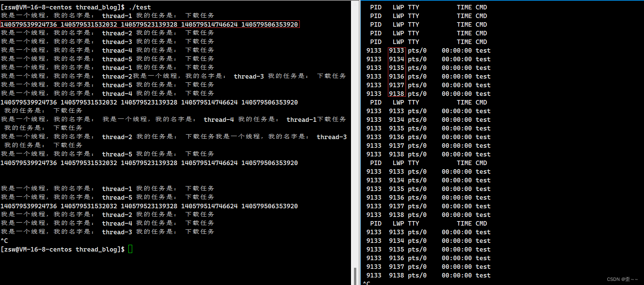This screenshot has height=285, width=644.
Task: Click the prompt text before the ./test command
Action: tap(63, 7)
